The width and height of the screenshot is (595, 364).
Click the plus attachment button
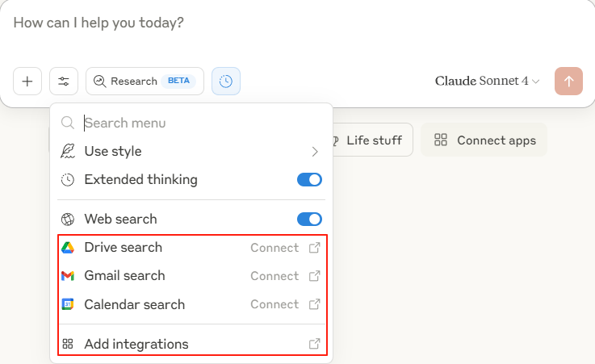(27, 82)
